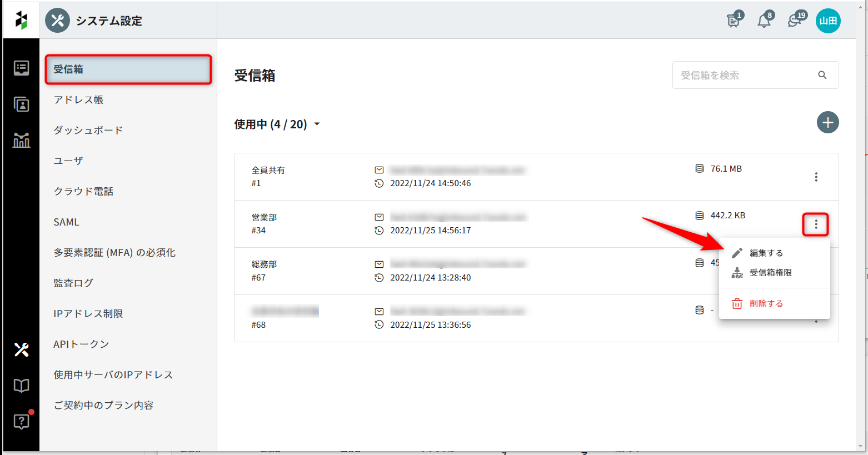Open the inbox list icon in left rail
This screenshot has height=455, width=868.
click(21, 68)
